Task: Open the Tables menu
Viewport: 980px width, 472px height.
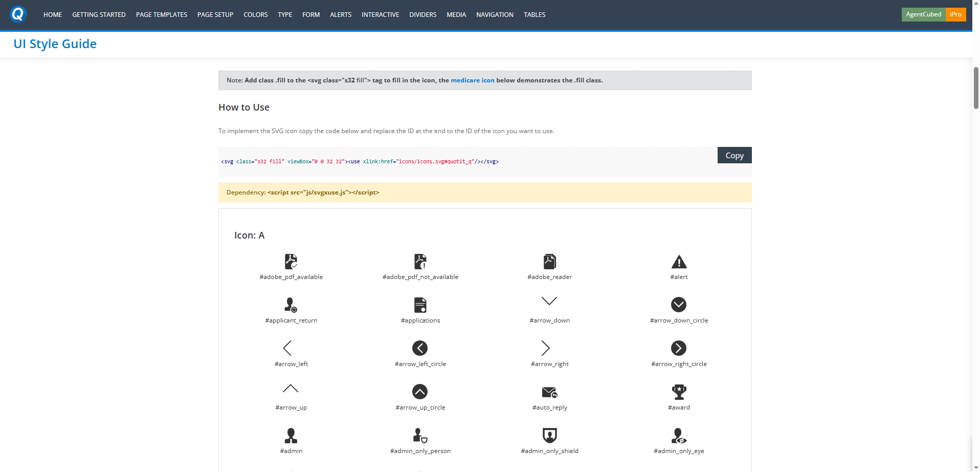Action: coord(534,14)
